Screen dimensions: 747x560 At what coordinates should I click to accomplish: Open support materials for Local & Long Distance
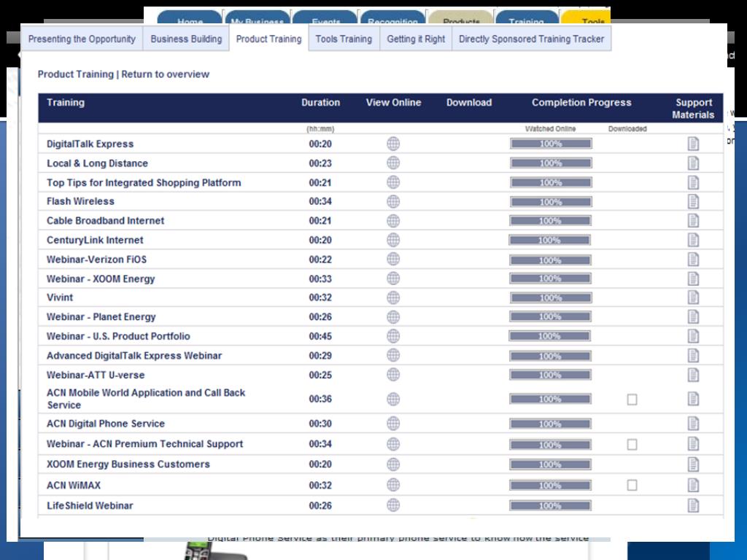tap(693, 163)
